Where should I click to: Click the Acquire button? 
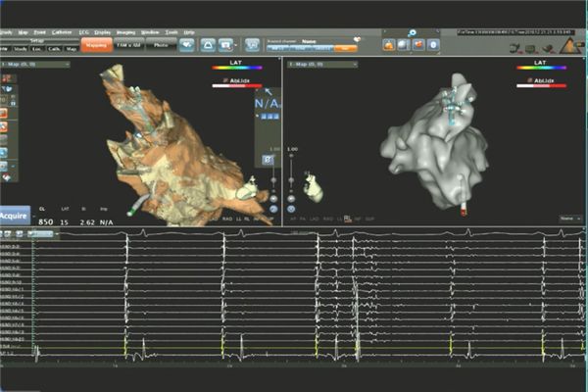click(x=14, y=217)
